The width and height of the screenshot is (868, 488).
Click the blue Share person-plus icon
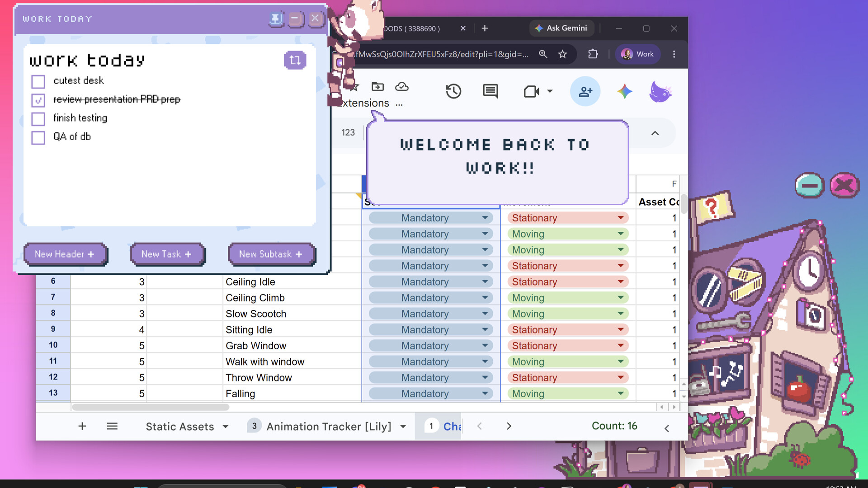[x=585, y=91]
